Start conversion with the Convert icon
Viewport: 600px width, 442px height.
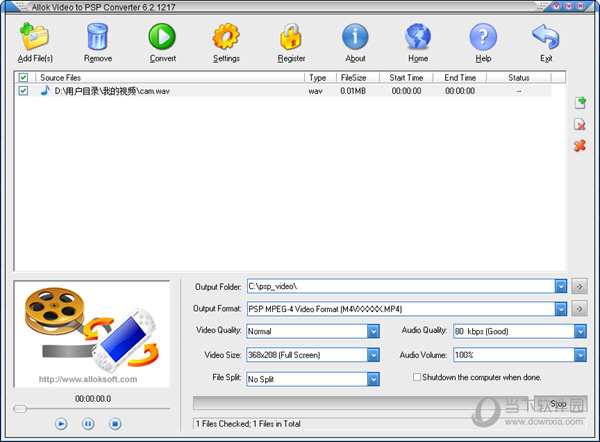coord(162,36)
